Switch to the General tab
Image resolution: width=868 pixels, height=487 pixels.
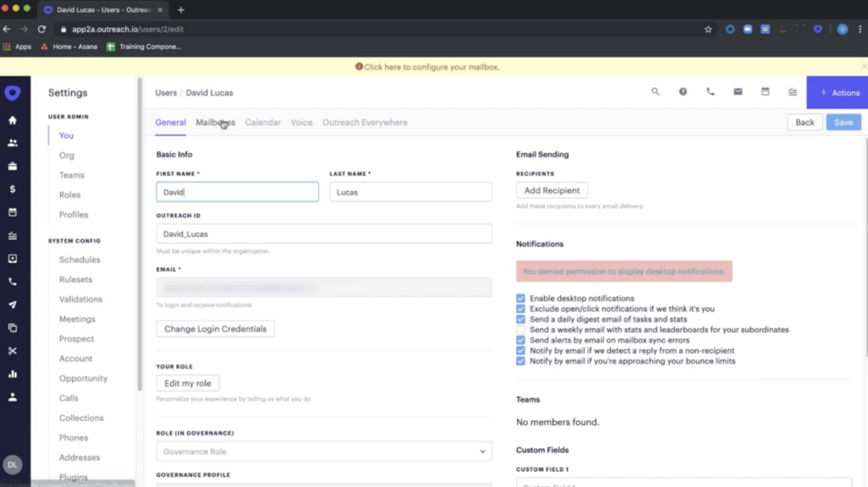(x=170, y=122)
